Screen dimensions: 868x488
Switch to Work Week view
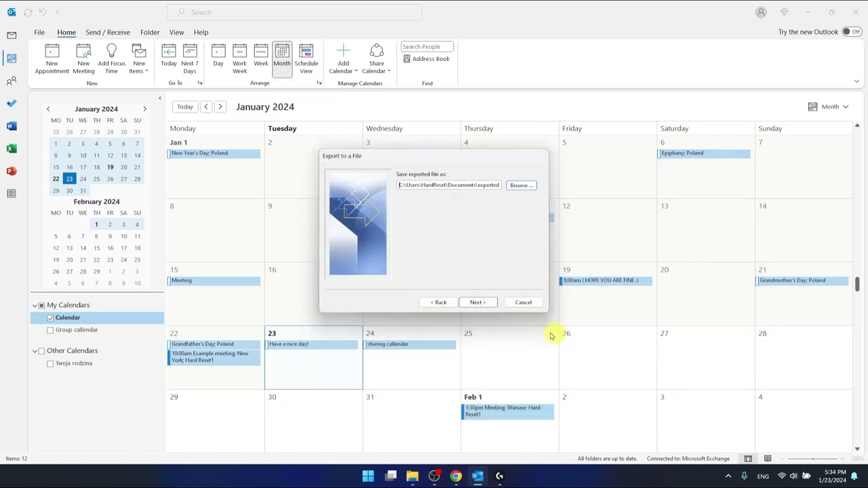click(239, 59)
